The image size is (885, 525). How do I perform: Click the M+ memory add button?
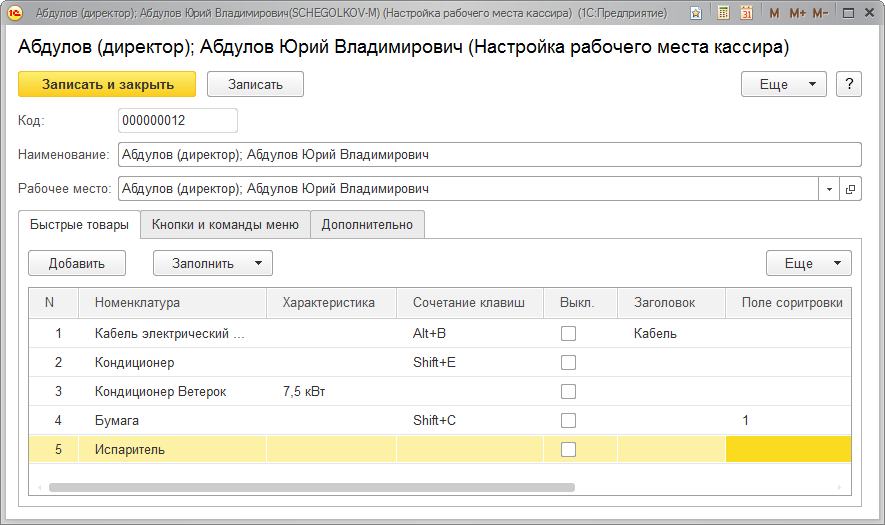[x=796, y=14]
